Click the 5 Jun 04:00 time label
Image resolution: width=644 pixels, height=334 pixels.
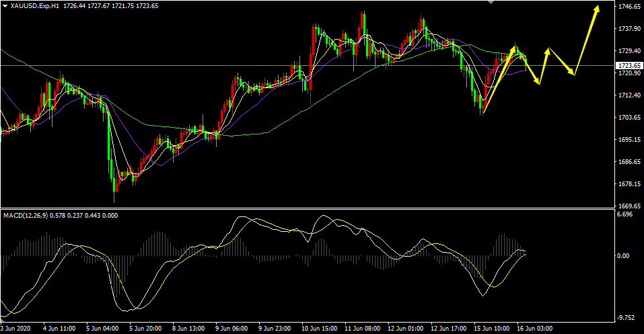coord(102,329)
